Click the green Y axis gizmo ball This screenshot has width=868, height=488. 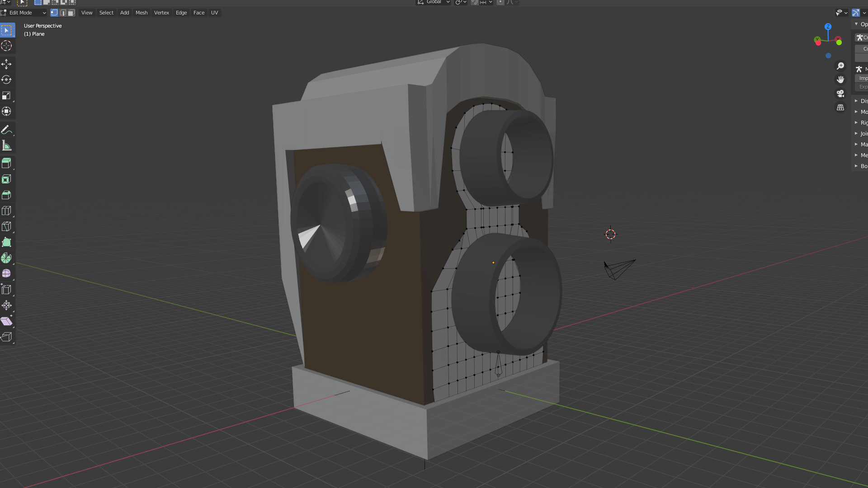pyautogui.click(x=839, y=42)
